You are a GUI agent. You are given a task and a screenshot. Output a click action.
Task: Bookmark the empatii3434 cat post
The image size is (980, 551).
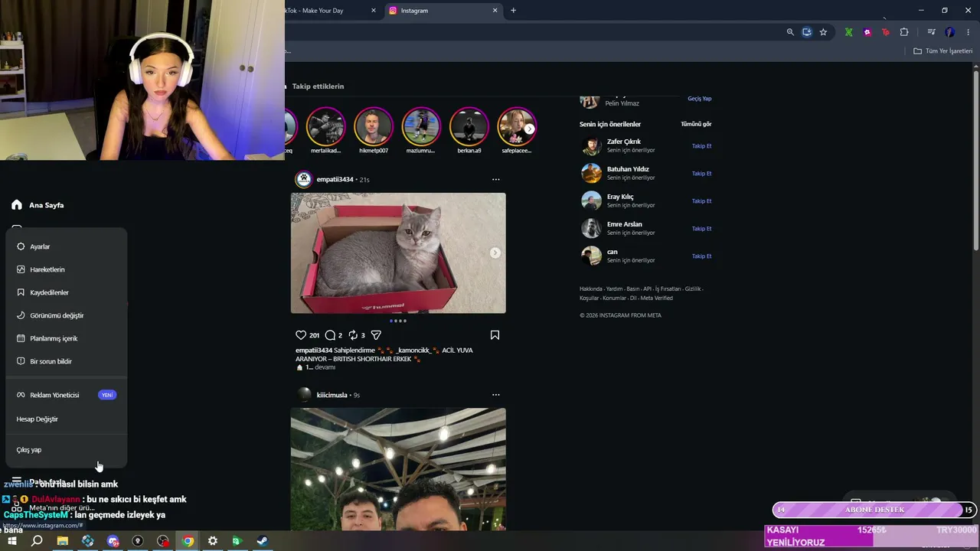[x=495, y=335]
